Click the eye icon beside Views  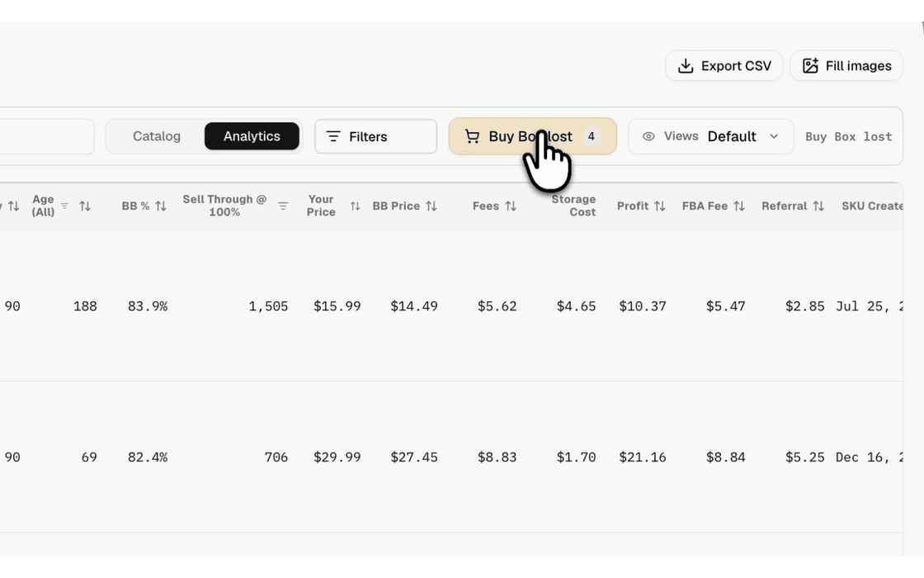(648, 136)
